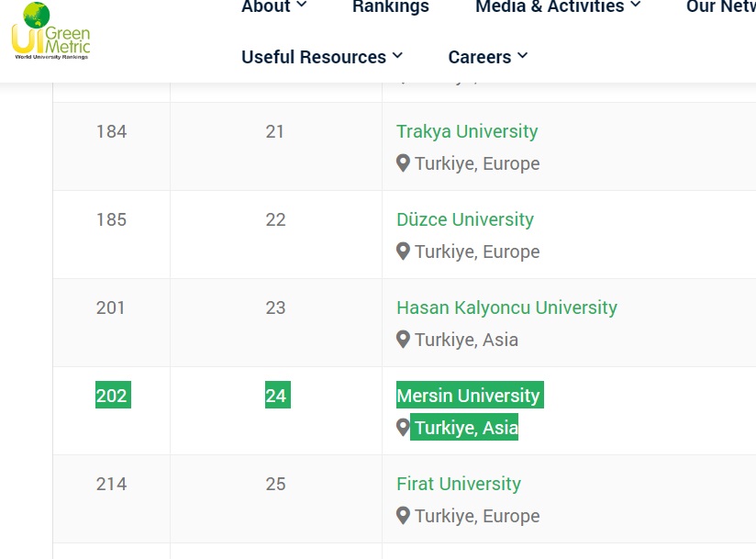The width and height of the screenshot is (756, 559).
Task: Open the highlighted Mersin University link
Action: point(468,396)
